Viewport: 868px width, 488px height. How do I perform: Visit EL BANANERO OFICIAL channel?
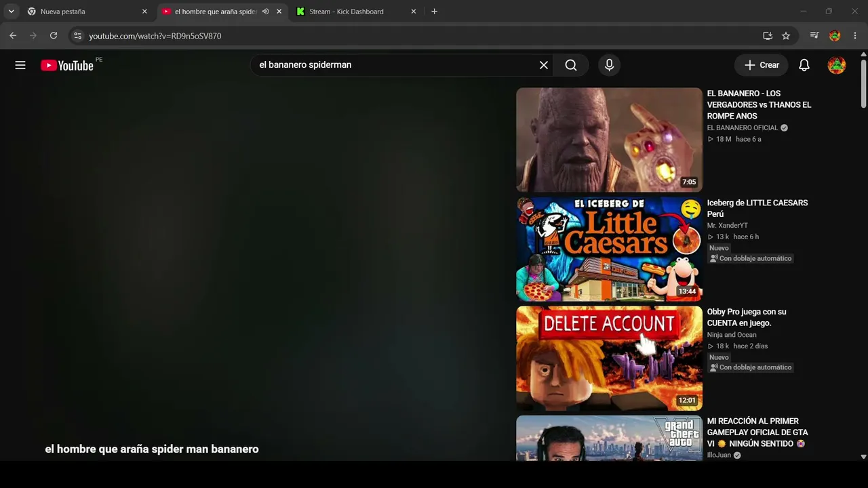pyautogui.click(x=743, y=127)
